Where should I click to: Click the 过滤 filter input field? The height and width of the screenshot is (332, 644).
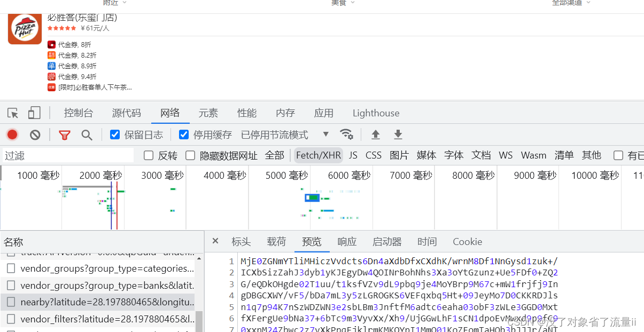[67, 155]
